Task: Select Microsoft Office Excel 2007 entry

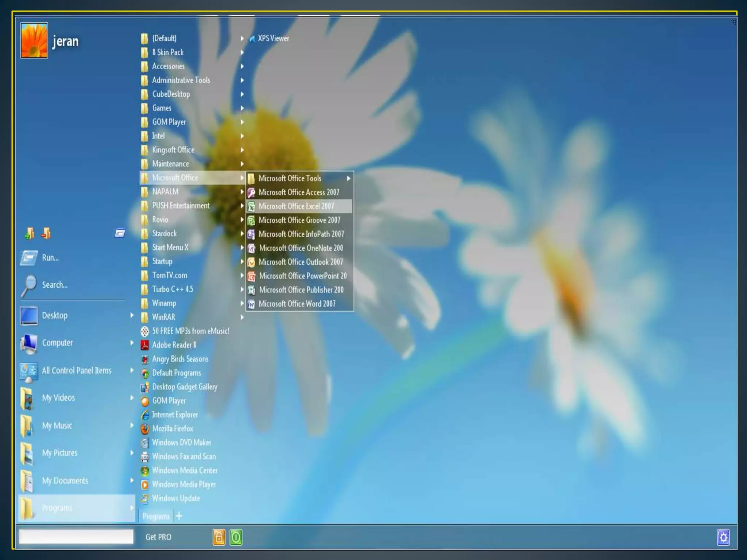Action: tap(296, 206)
